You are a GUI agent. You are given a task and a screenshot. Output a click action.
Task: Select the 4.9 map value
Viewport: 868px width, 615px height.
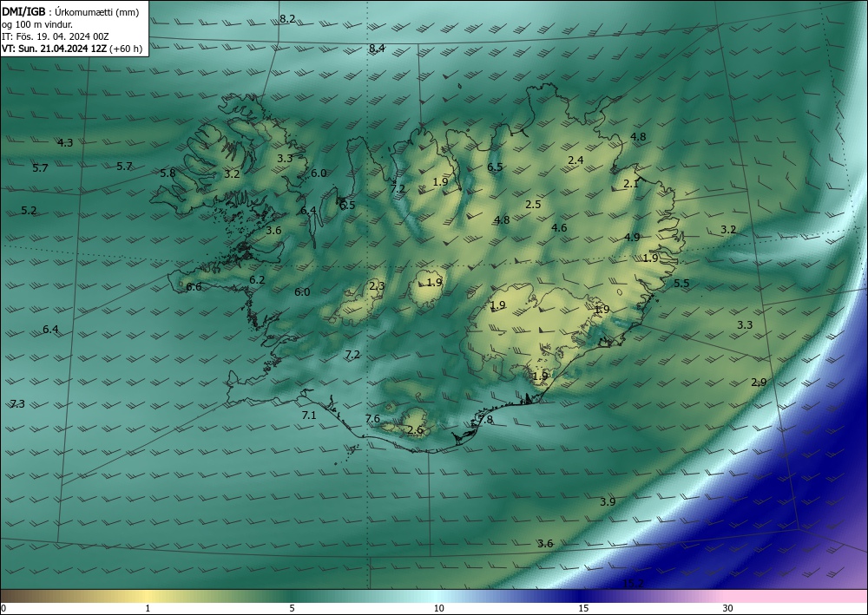tap(632, 238)
